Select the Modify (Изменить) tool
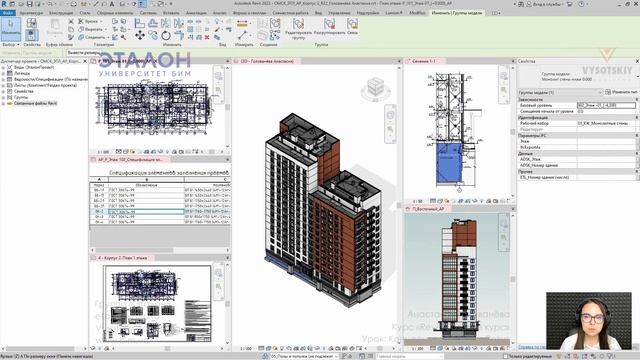 [11, 28]
